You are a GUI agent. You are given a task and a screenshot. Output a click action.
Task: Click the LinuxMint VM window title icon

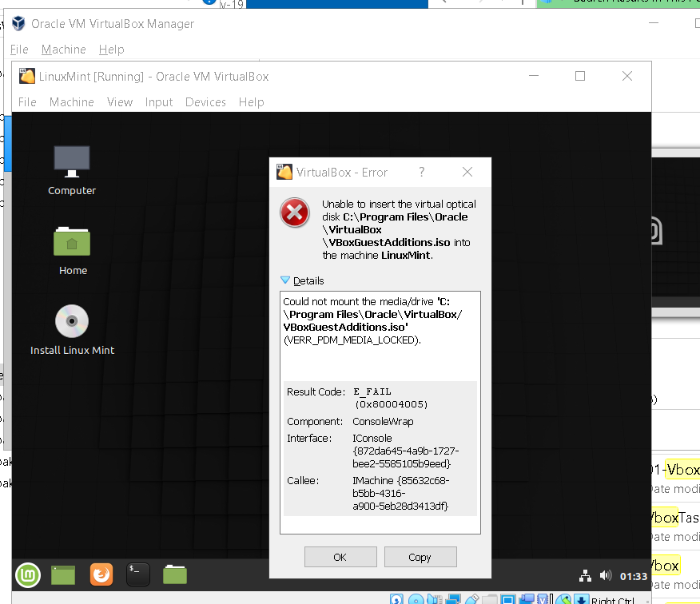point(27,77)
